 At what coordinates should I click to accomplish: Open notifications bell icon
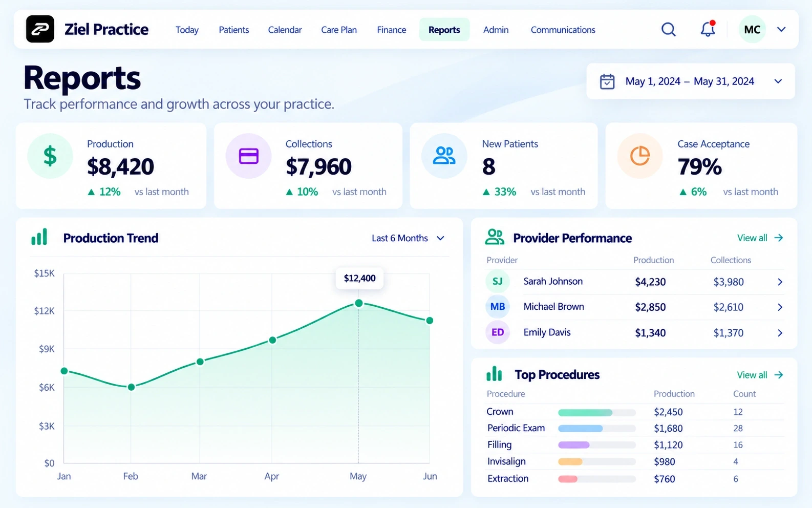coord(708,29)
